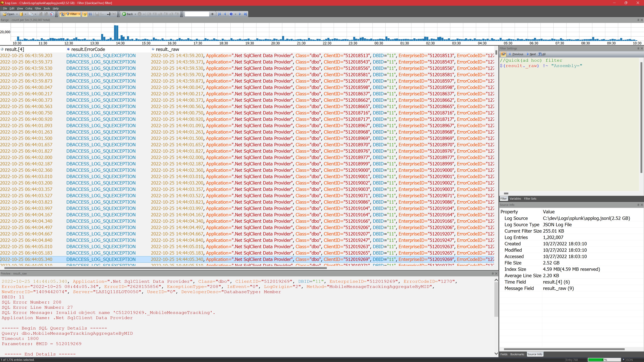Expand the Back history dropdown arrow
This screenshot has height=362, width=644.
[x=135, y=14]
